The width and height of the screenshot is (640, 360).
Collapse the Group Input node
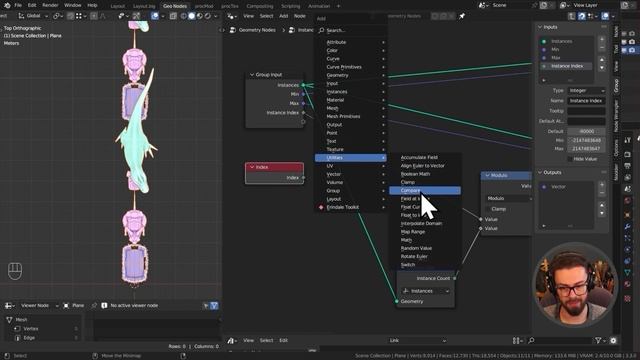tap(252, 75)
